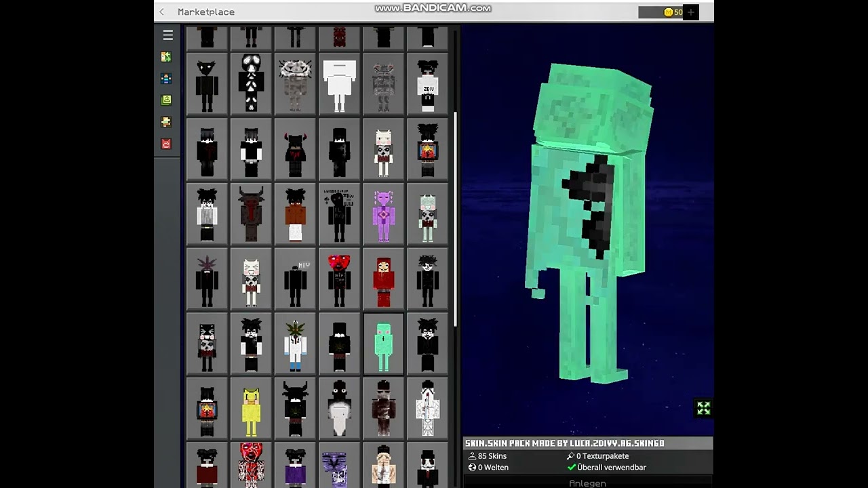Select the brown bull-horned skin
The height and width of the screenshot is (488, 868).
coord(251,214)
